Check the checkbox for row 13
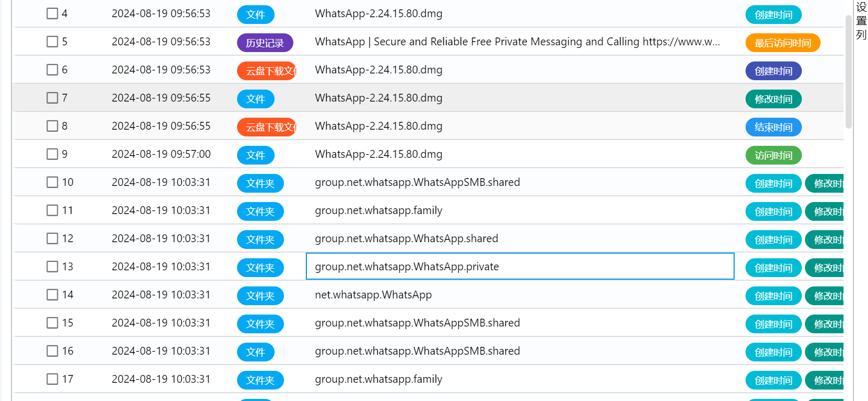Viewport: 868px width, 401px height. [52, 267]
